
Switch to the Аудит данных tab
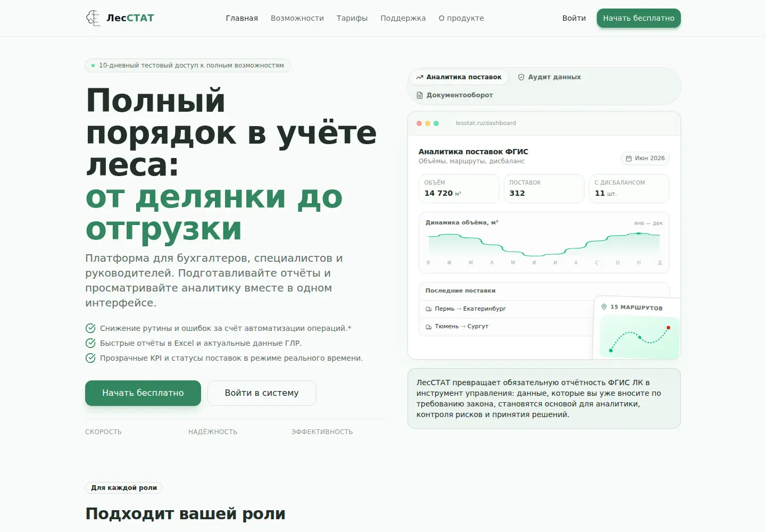pos(549,77)
